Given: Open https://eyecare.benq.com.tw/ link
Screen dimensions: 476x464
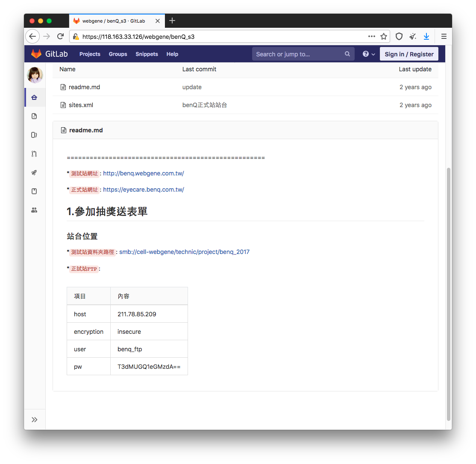Looking at the screenshot, I should (x=143, y=190).
